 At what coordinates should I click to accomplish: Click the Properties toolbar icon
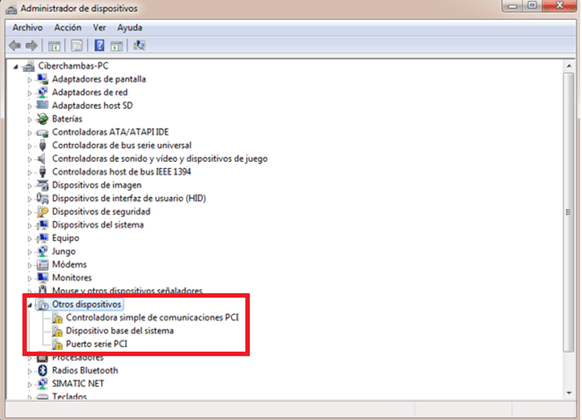(77, 46)
